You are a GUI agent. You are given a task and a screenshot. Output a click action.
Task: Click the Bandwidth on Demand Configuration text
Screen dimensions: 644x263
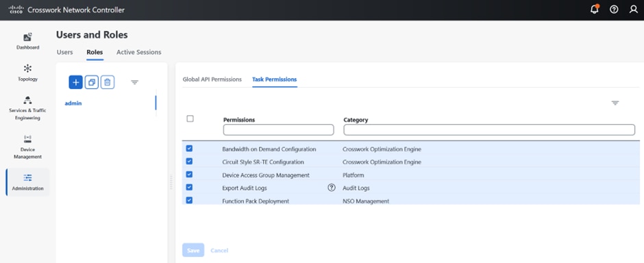coord(269,149)
